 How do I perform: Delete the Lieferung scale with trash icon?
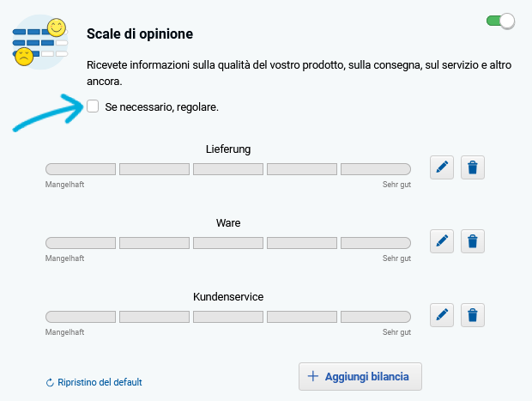(473, 167)
